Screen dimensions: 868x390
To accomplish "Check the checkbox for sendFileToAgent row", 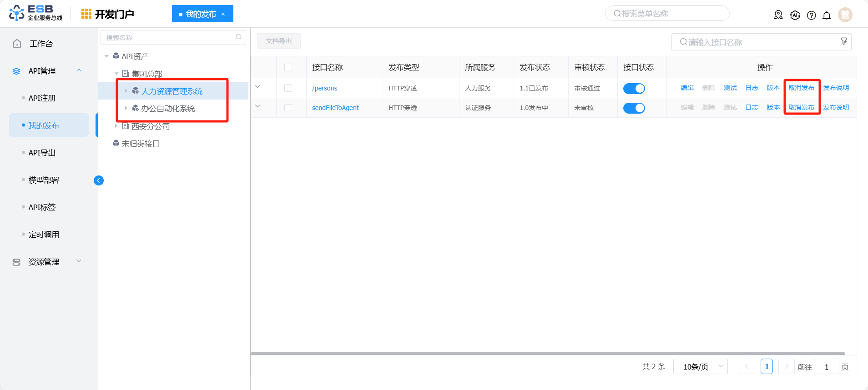I will click(288, 108).
